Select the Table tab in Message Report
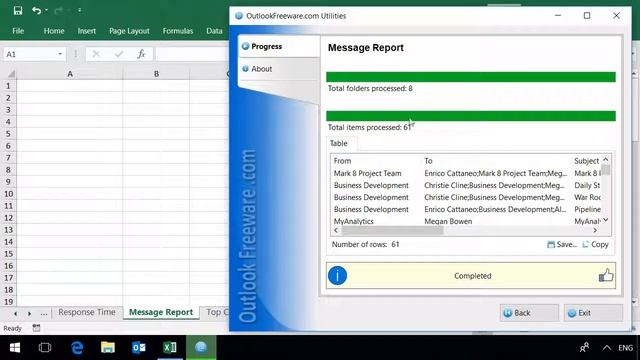 339,143
